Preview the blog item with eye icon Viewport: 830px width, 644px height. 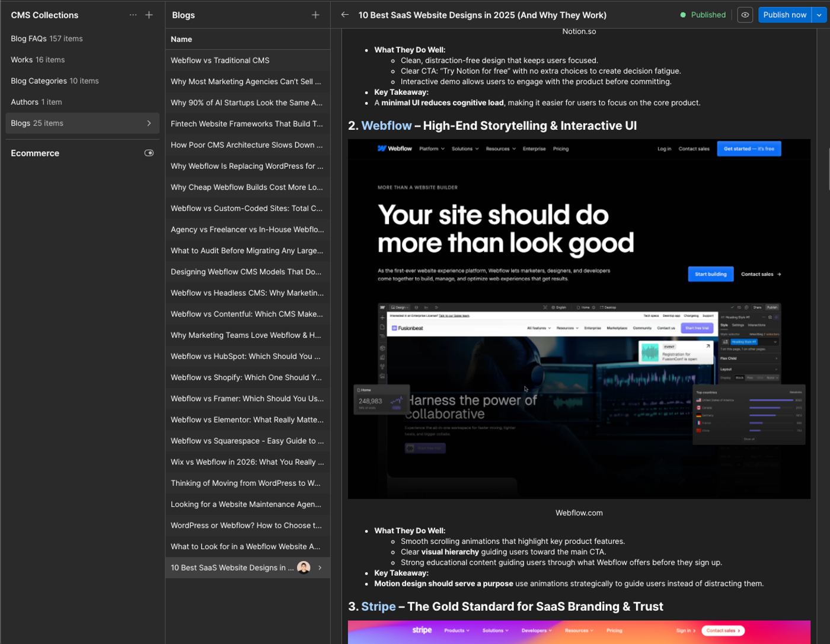pos(745,15)
